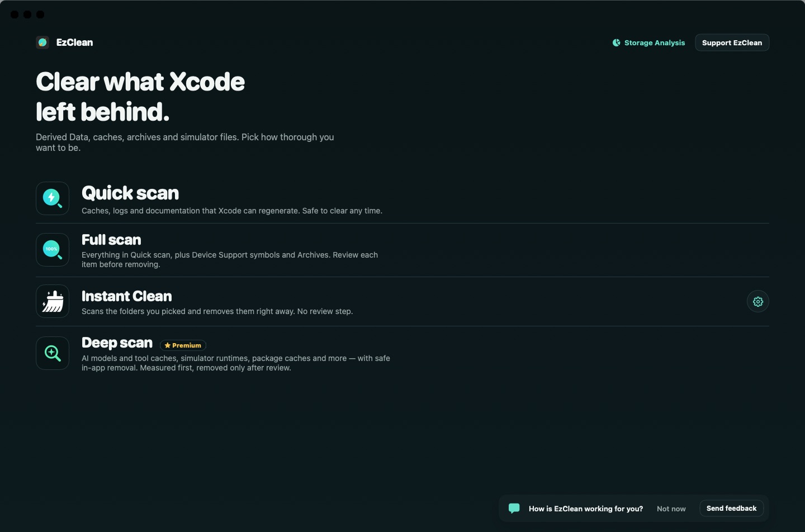
Task: Click the Support EzClean button
Action: coord(732,42)
